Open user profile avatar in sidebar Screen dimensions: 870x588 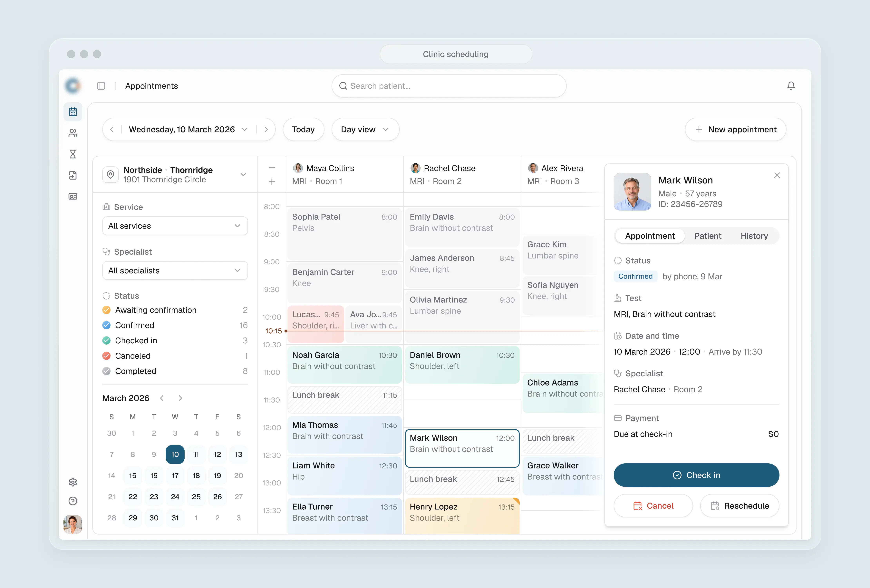tap(73, 524)
